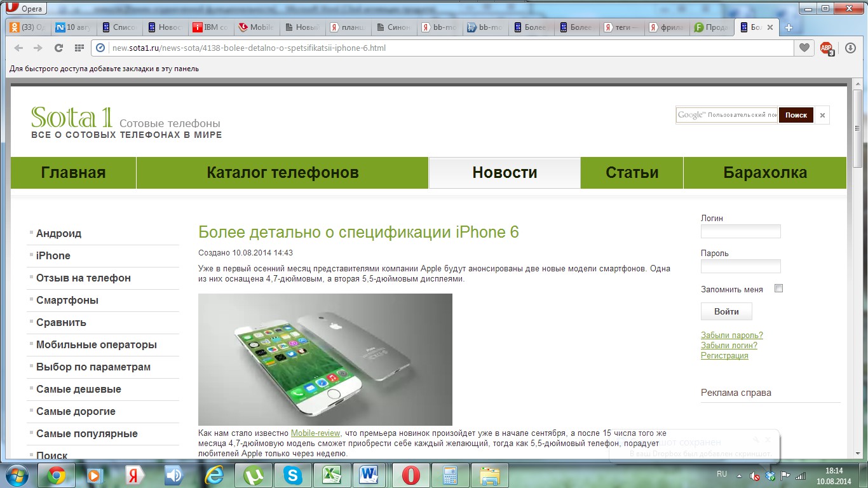The width and height of the screenshot is (868, 488).
Task: Switch to the 'Mobile' tab
Action: pyautogui.click(x=256, y=27)
